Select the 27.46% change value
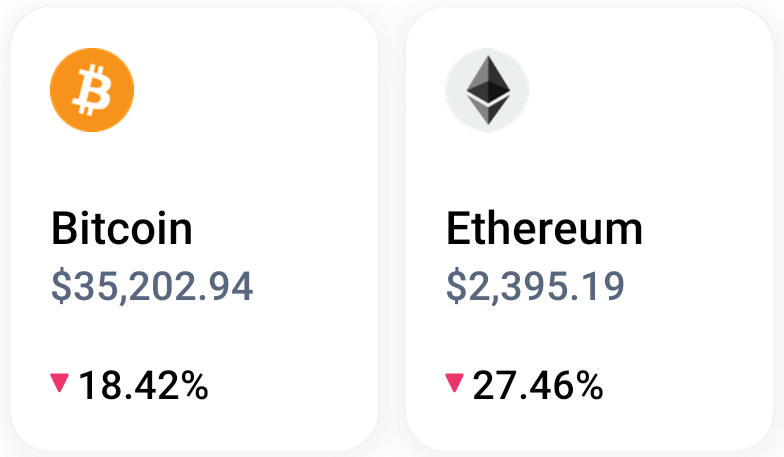This screenshot has height=457, width=784. point(538,384)
